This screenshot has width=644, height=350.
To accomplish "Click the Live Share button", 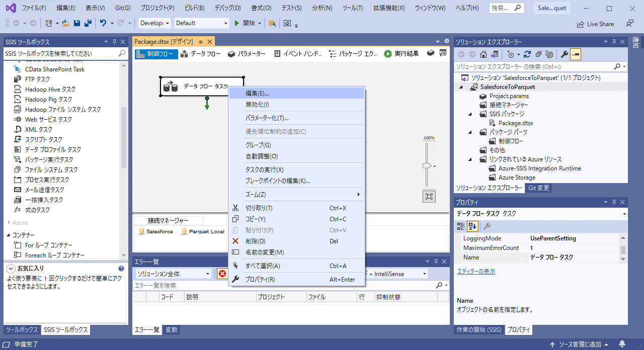I will point(595,24).
